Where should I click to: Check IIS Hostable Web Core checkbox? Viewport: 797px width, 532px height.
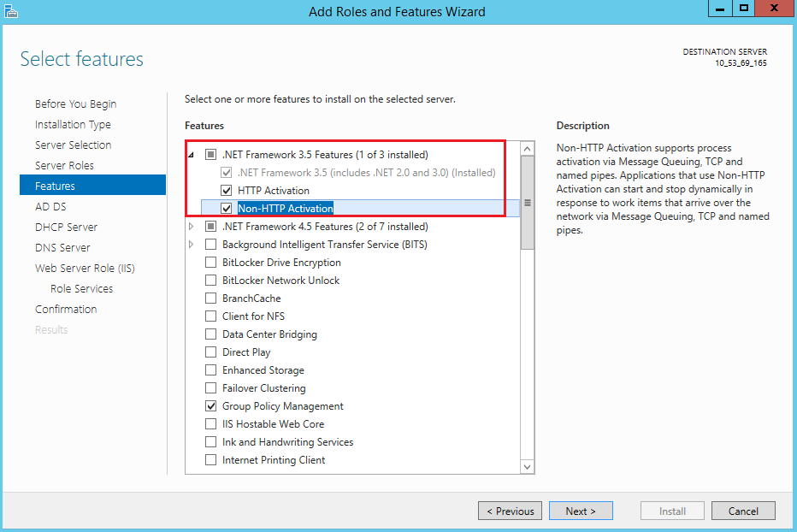210,424
